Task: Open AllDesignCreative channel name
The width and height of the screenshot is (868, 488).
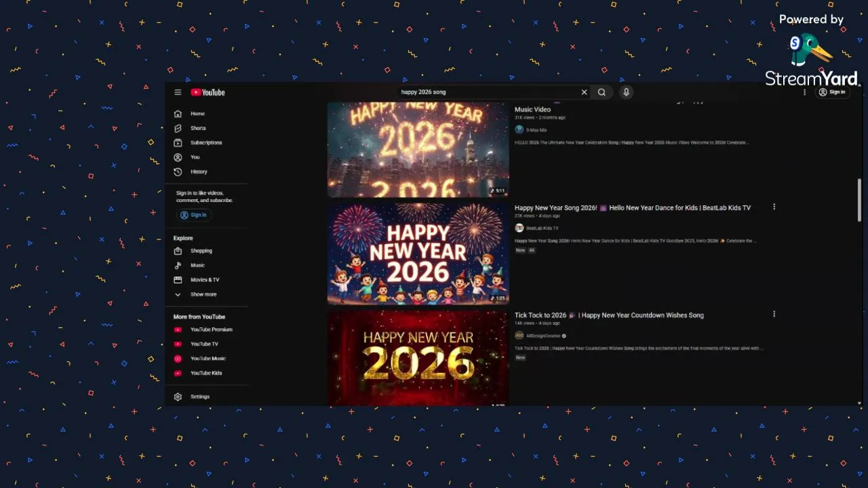Action: tap(543, 335)
